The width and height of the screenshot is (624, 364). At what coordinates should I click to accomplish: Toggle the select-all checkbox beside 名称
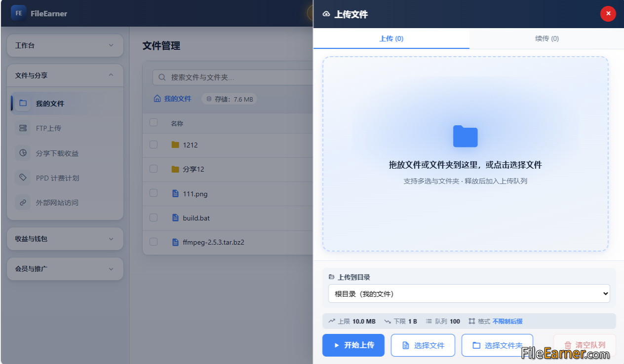click(154, 122)
